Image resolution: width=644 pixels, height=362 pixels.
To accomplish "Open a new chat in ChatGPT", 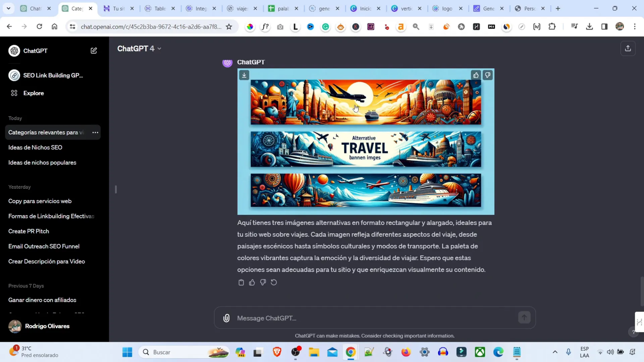I will pos(93,50).
